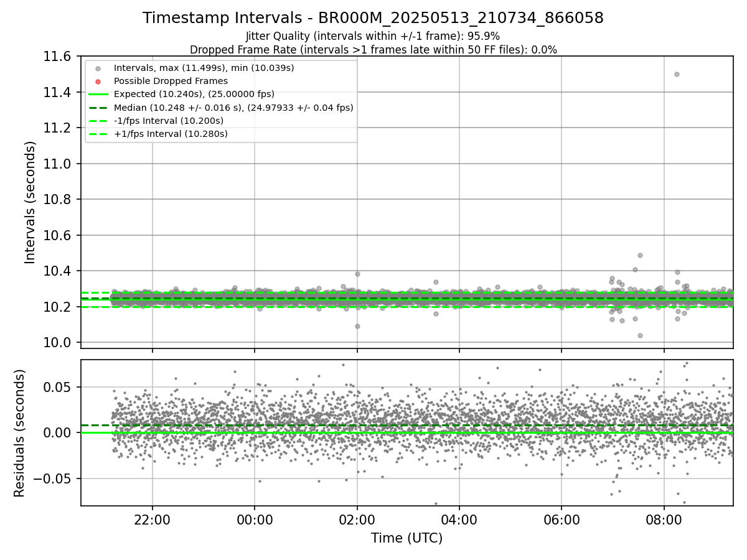Click the 'Time (UTC)' x-axis label

click(407, 538)
